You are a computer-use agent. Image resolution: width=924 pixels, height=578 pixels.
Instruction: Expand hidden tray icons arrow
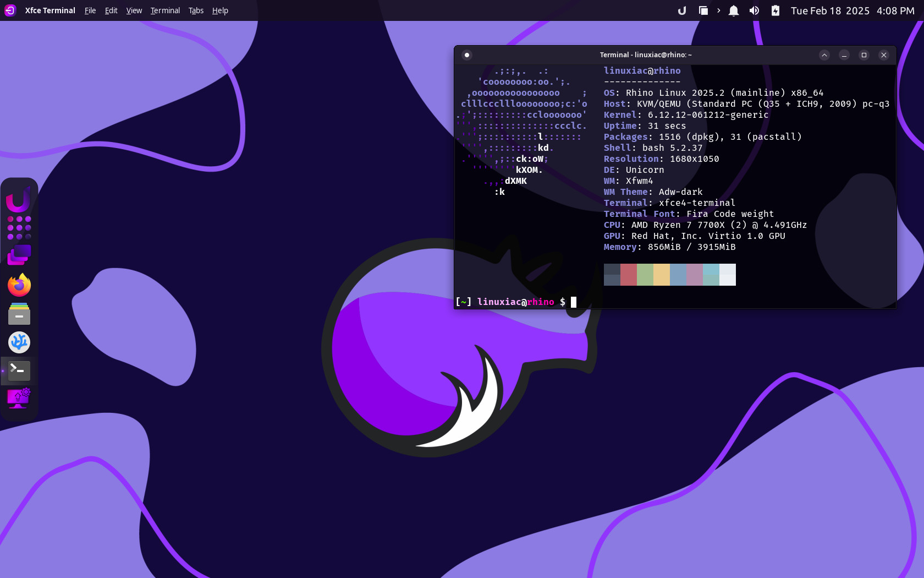tap(718, 10)
